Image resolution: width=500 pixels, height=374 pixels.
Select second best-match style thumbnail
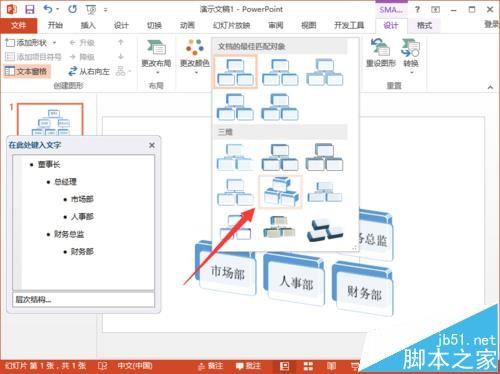[x=280, y=72]
